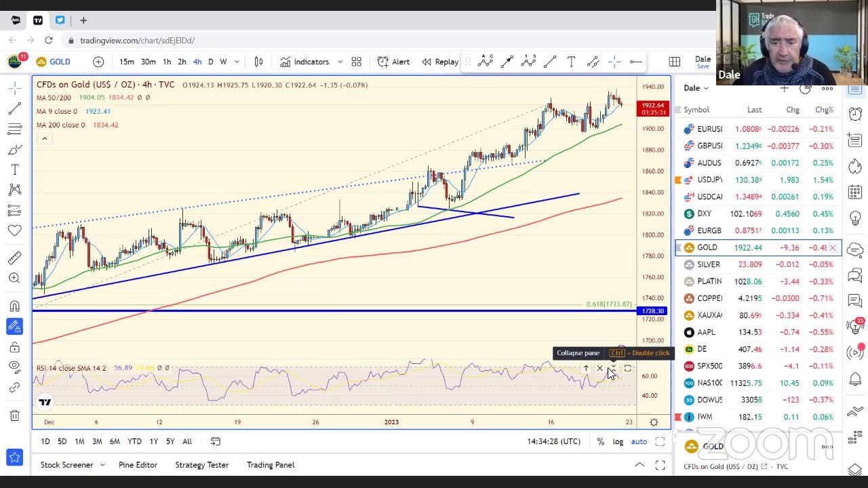The height and width of the screenshot is (488, 868).
Task: Toggle percent scale on price axis
Action: tap(601, 441)
